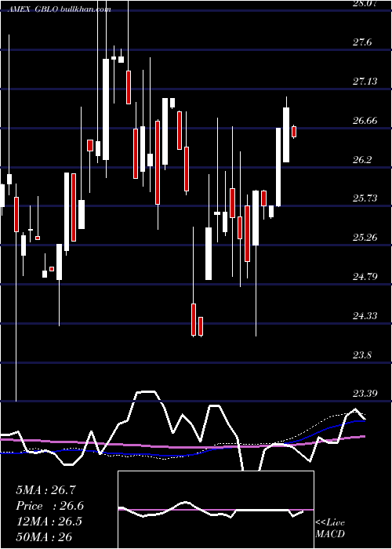Screen dimensions: 392x549
Task: Click the 27.13 price axis label
Action: (x=365, y=82)
